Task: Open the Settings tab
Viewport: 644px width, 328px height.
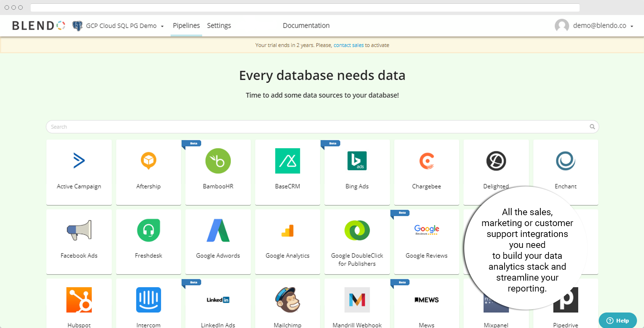Action: 219,26
